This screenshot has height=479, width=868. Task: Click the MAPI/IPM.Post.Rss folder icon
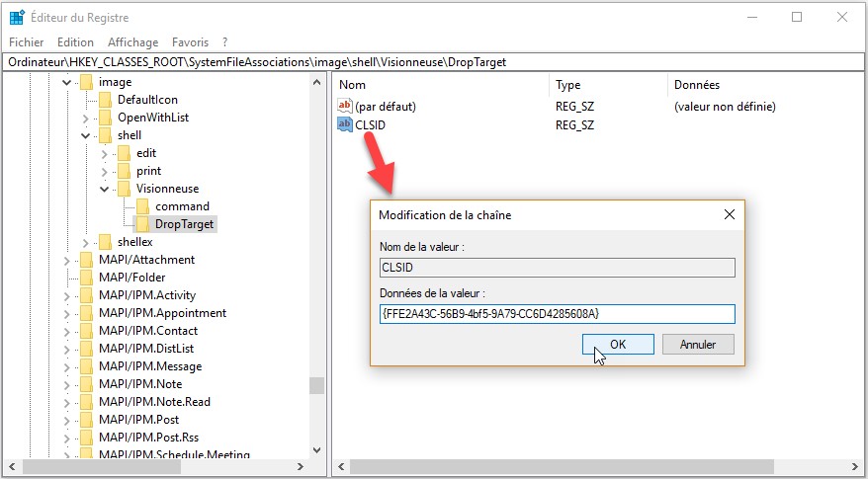pos(86,437)
